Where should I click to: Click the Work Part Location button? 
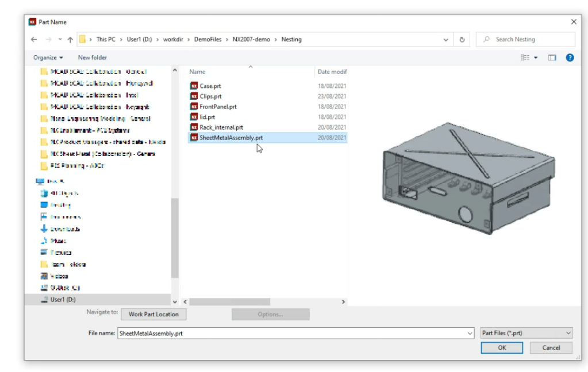tap(153, 314)
